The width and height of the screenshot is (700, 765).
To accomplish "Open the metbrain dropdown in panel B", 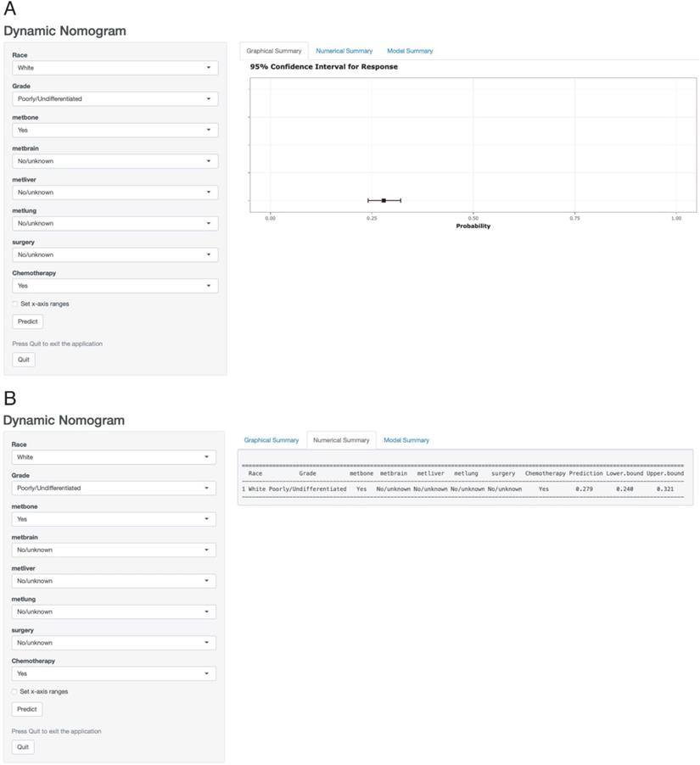I will (114, 550).
